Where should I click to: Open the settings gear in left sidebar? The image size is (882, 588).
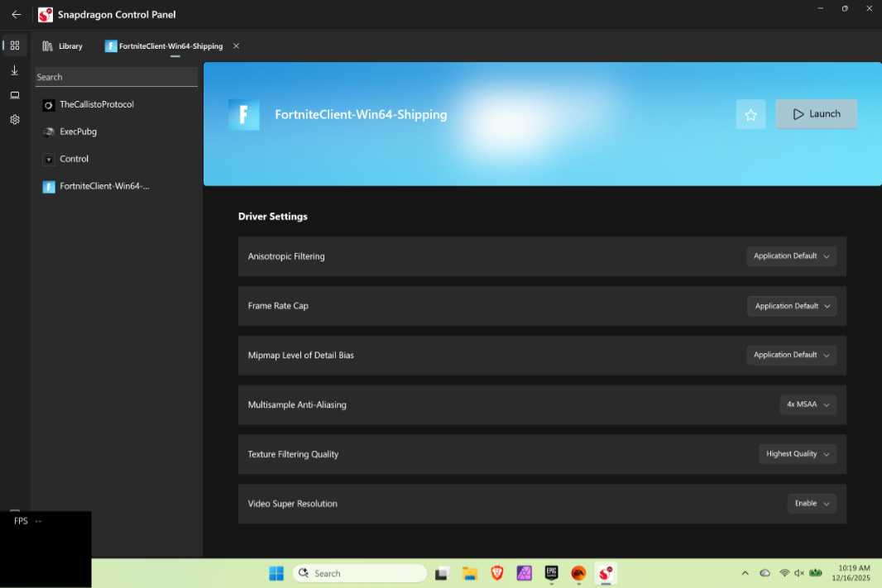point(15,120)
